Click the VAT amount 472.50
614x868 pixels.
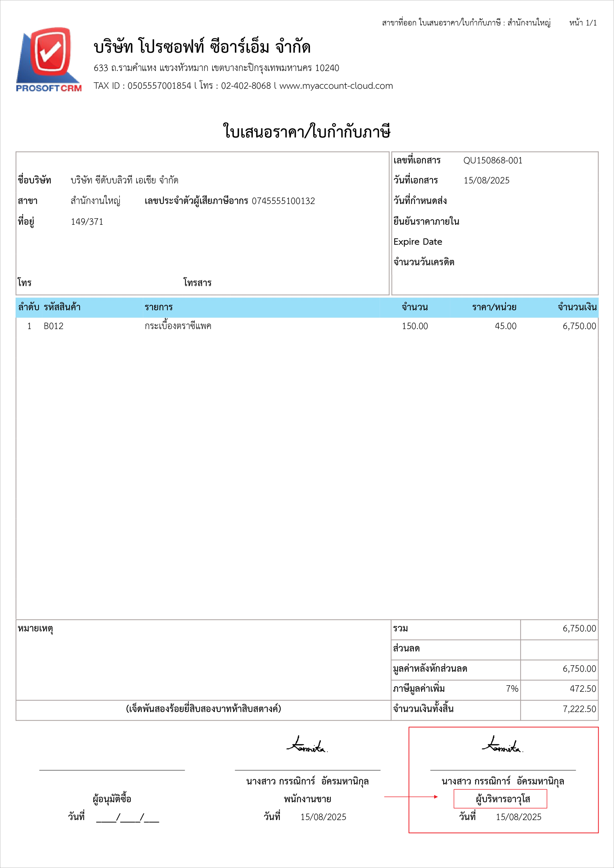(x=583, y=689)
